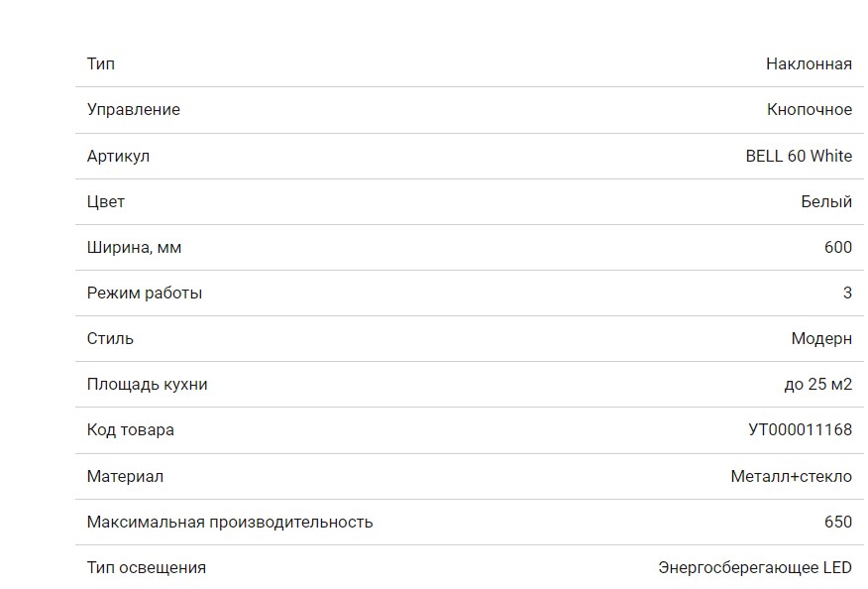This screenshot has width=868, height=589.
Task: Click the 'Максимальная производительность' label
Action: tap(230, 522)
